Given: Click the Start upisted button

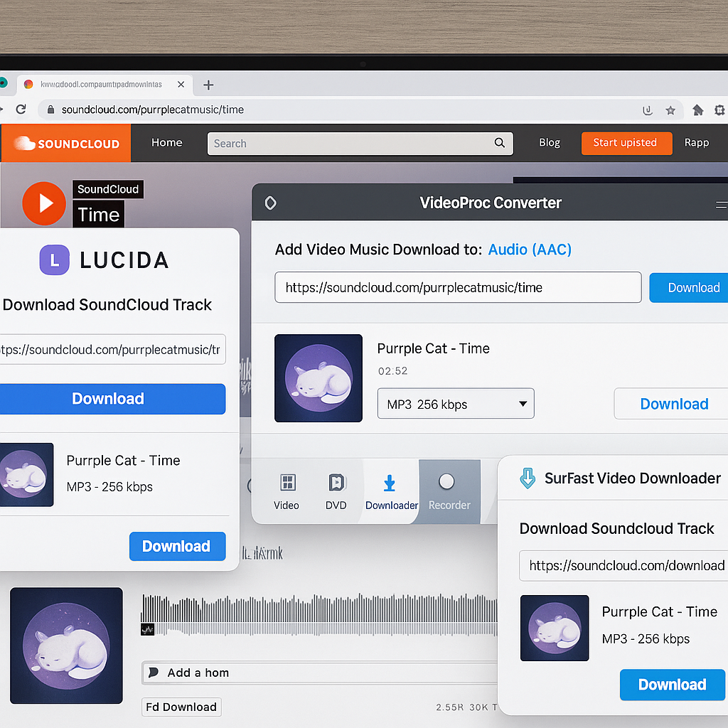Looking at the screenshot, I should tap(626, 143).
